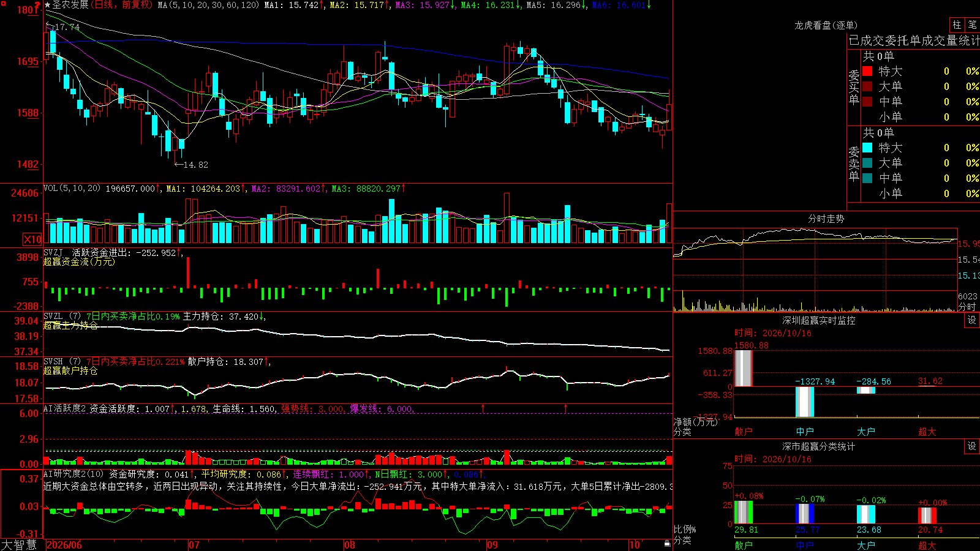Click the AI活跃度2 indicator label
The image size is (980, 551).
[65, 408]
